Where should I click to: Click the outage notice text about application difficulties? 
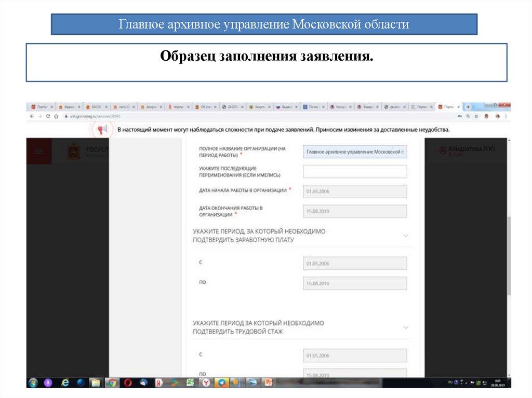click(x=283, y=130)
